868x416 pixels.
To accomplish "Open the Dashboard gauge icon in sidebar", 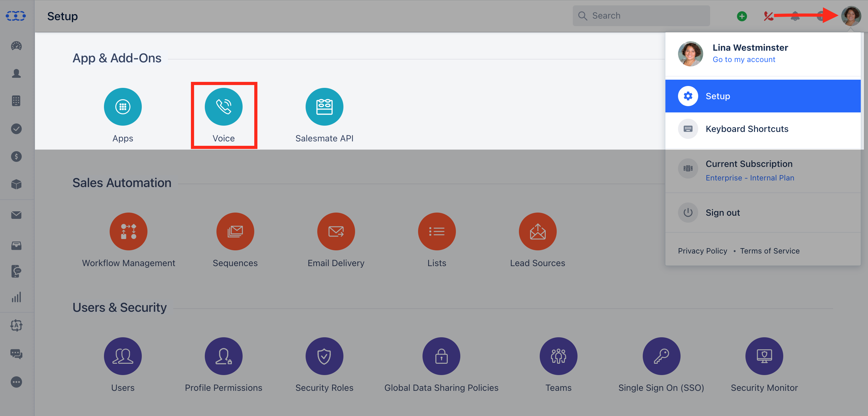I will point(16,45).
